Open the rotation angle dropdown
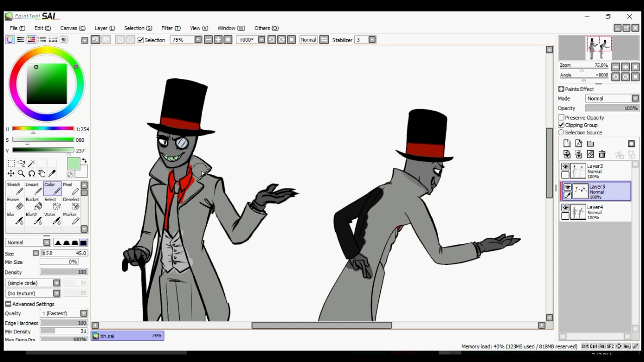This screenshot has width=644, height=362. click(x=262, y=40)
